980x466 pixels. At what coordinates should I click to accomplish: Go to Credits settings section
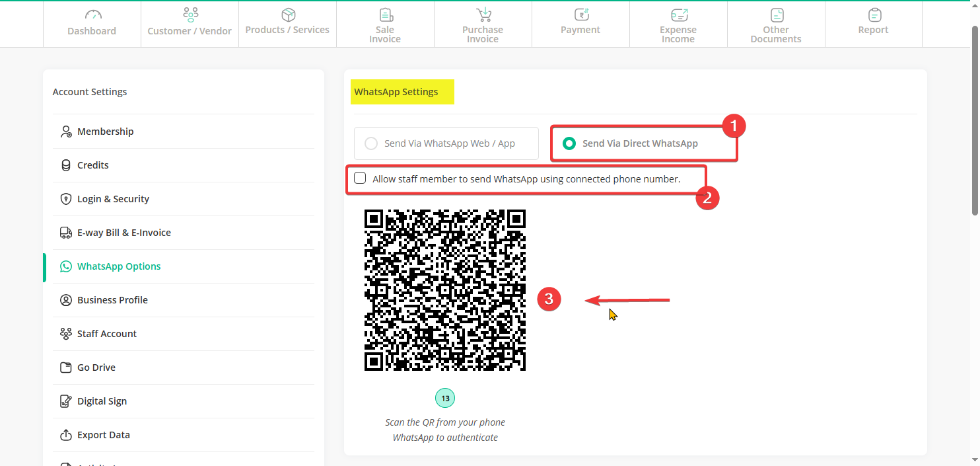(92, 165)
